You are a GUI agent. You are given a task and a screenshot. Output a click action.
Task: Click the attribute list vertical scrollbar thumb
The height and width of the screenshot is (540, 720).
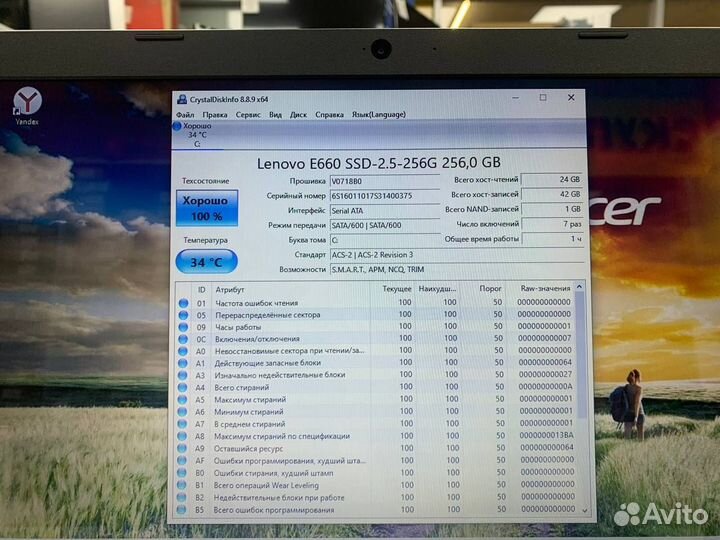coord(581,354)
